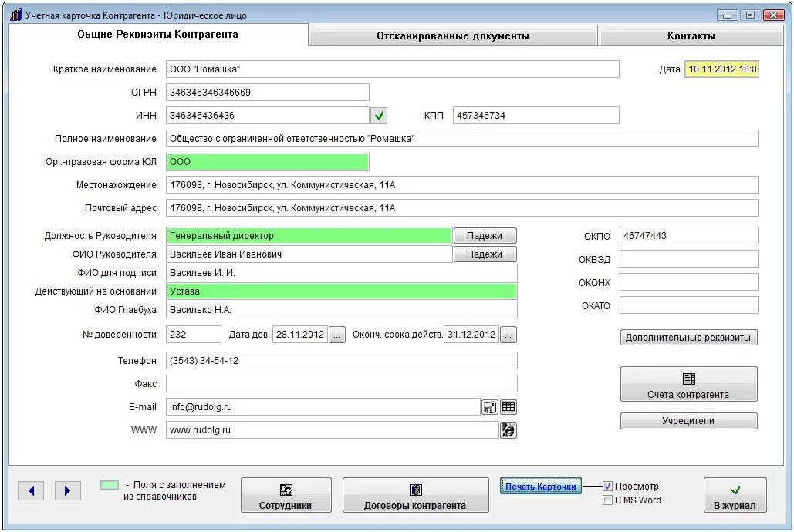Click the ОГРН input field
The image size is (794, 532).
point(267,92)
